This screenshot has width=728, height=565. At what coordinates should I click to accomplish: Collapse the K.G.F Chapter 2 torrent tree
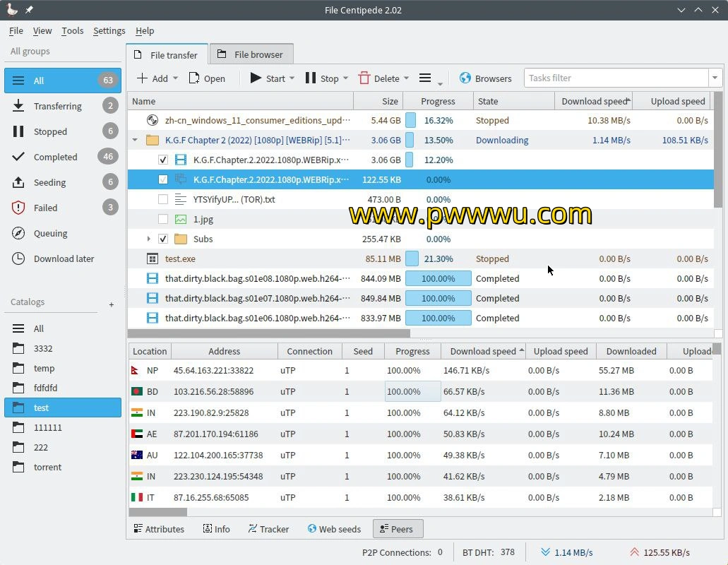[x=135, y=140]
